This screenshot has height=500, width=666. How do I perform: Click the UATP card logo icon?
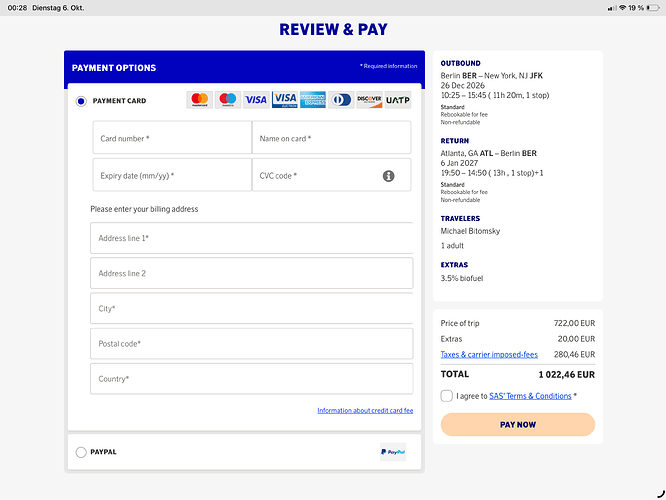point(398,100)
